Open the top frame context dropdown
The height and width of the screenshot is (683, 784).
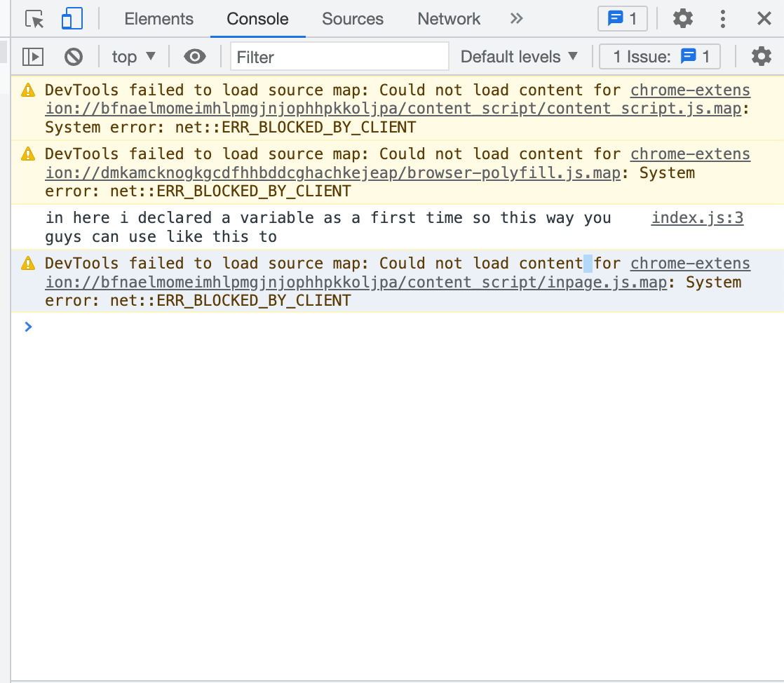coord(133,57)
